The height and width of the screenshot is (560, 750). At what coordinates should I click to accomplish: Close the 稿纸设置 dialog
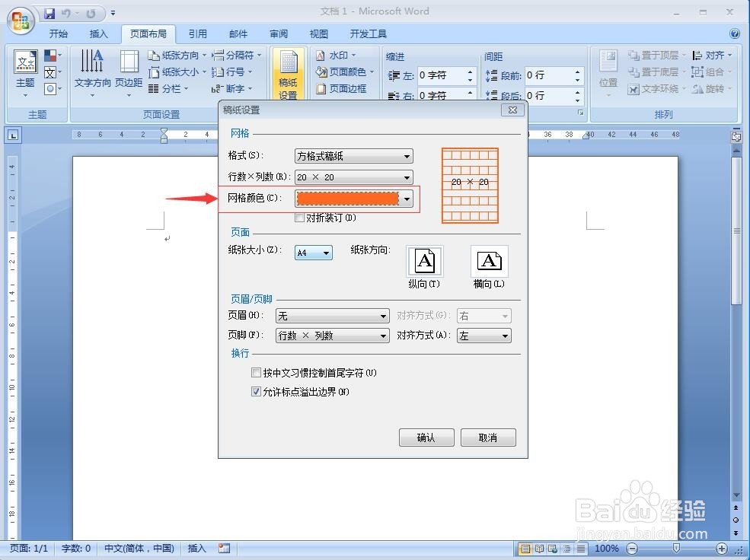point(512,110)
